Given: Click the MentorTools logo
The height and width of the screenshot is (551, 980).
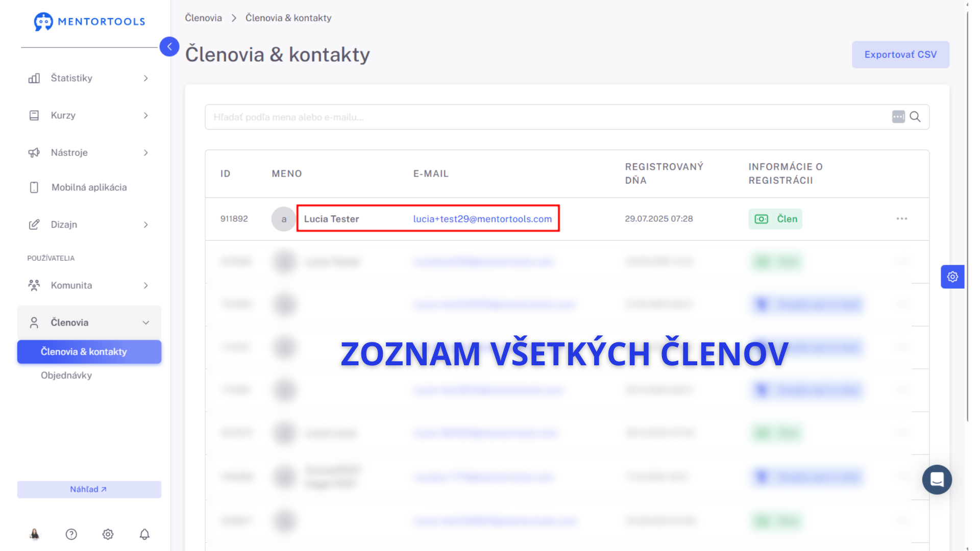Looking at the screenshot, I should click(x=89, y=21).
